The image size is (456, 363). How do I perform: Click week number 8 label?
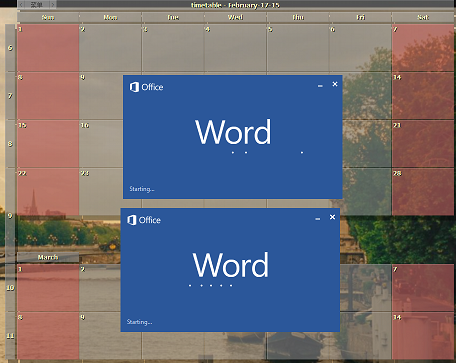click(x=10, y=144)
